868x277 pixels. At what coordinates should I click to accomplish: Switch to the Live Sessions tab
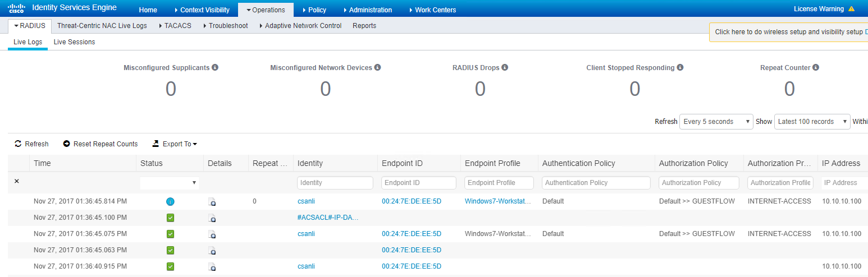[74, 42]
